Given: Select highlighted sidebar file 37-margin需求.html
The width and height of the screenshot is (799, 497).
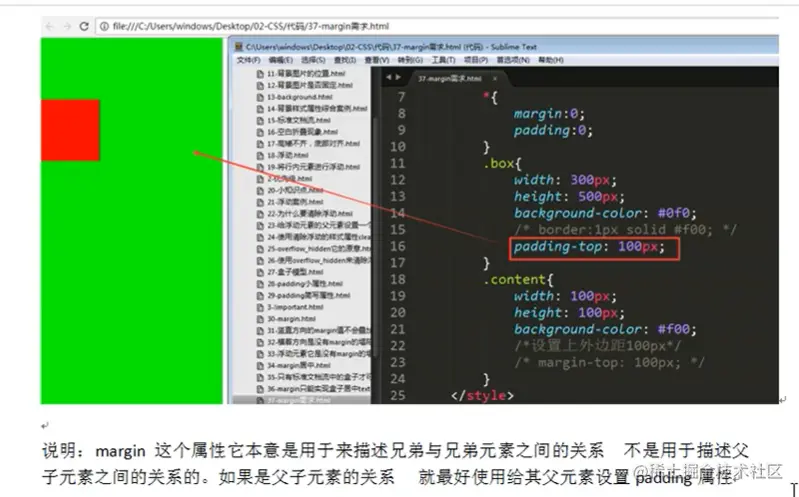Looking at the screenshot, I should [x=302, y=400].
